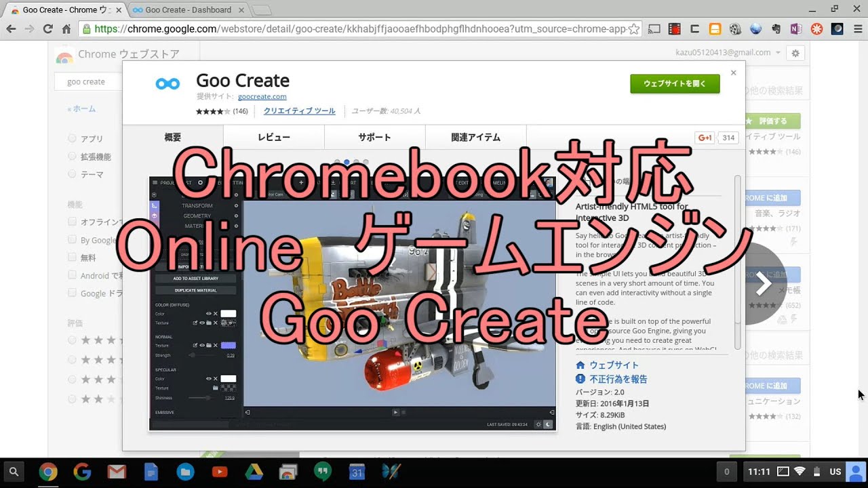Screen dimensions: 868x488
Task: Close the Goo Create detail dialog
Action: pyautogui.click(x=733, y=72)
